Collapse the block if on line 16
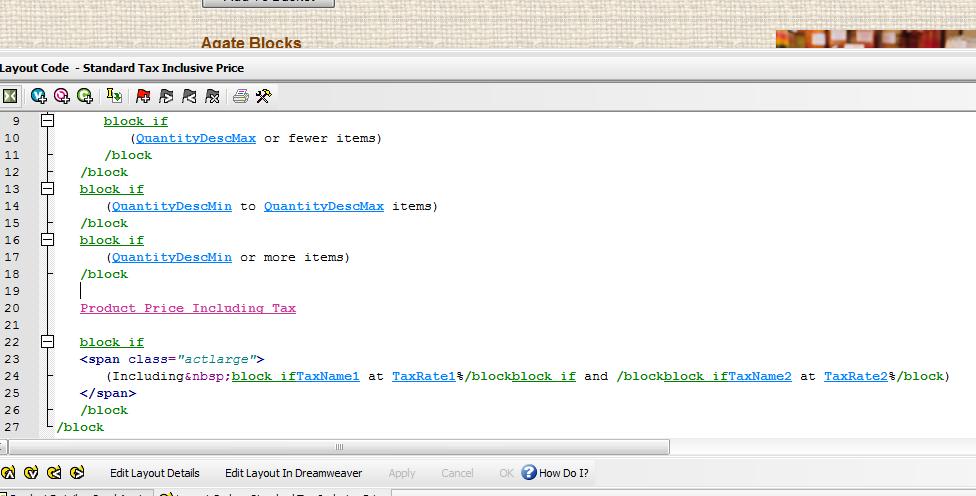This screenshot has width=976, height=496. pyautogui.click(x=47, y=240)
